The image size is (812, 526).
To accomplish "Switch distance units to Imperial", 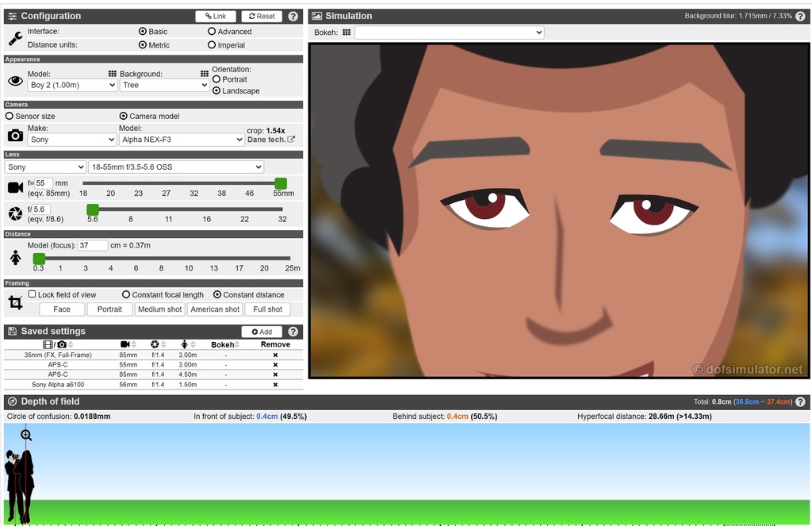I will coord(212,45).
